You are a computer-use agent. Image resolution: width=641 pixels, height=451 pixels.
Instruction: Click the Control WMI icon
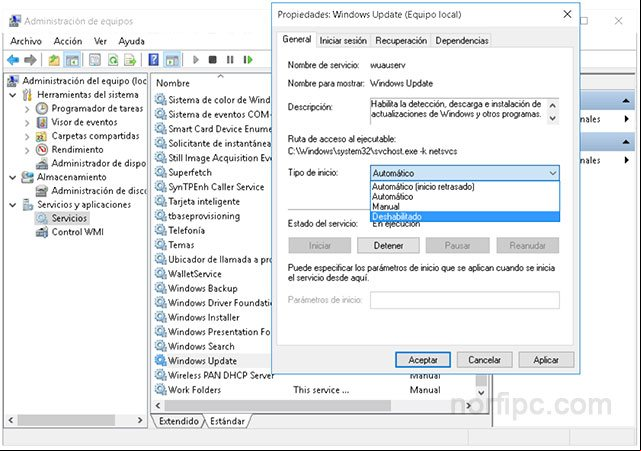(42, 232)
